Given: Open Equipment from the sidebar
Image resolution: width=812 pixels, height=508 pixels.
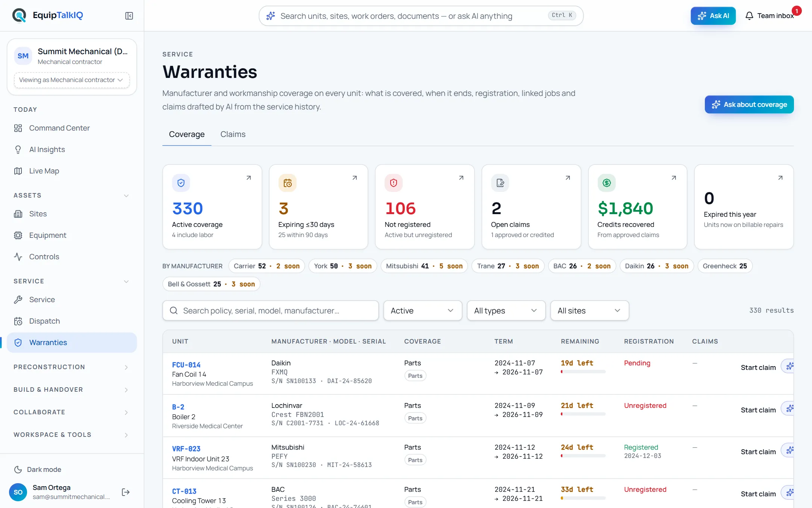Looking at the screenshot, I should [71, 235].
